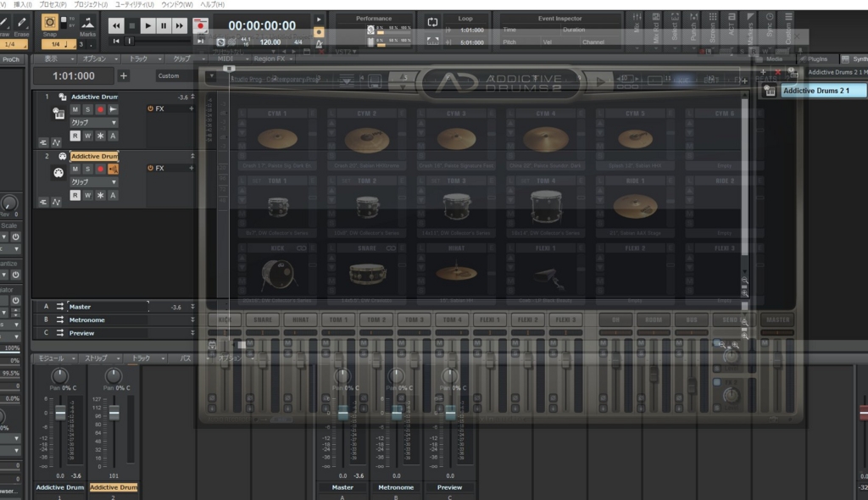The width and height of the screenshot is (868, 500).
Task: Arm record on track 2
Action: [x=100, y=169]
